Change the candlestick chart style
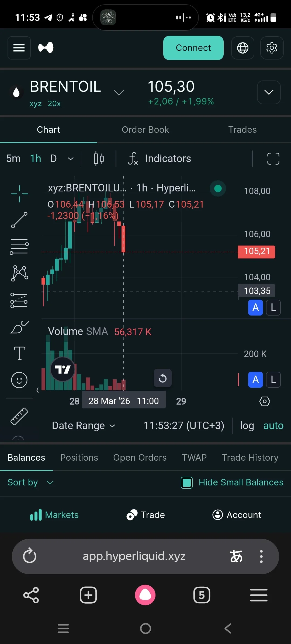Image resolution: width=291 pixels, height=644 pixels. 99,159
